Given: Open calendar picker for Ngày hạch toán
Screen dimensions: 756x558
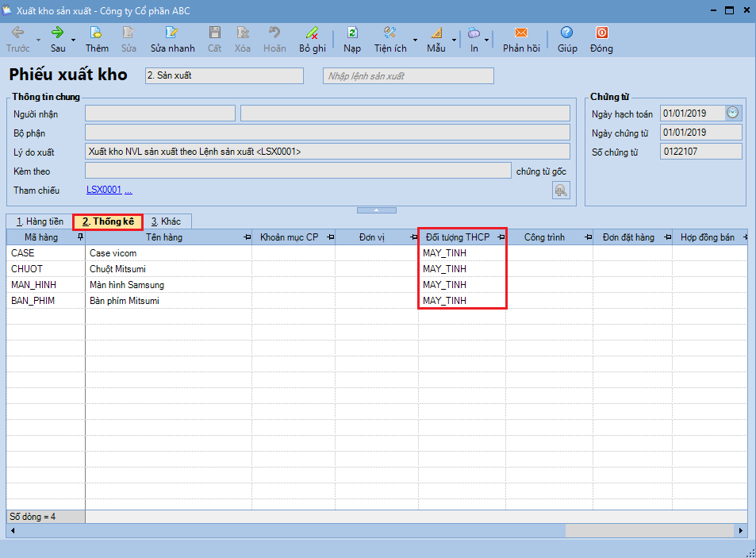Looking at the screenshot, I should [733, 113].
